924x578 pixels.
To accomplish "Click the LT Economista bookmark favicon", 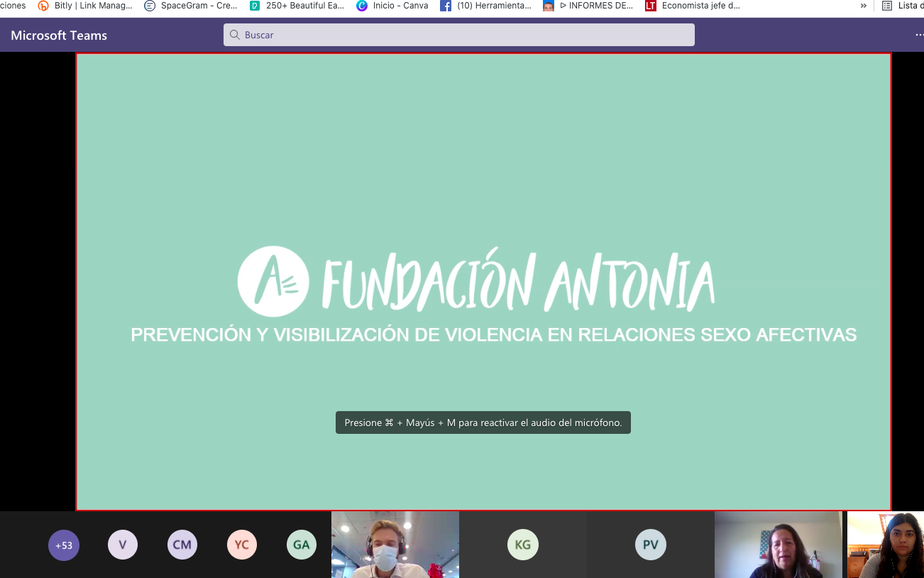I will coord(651,6).
